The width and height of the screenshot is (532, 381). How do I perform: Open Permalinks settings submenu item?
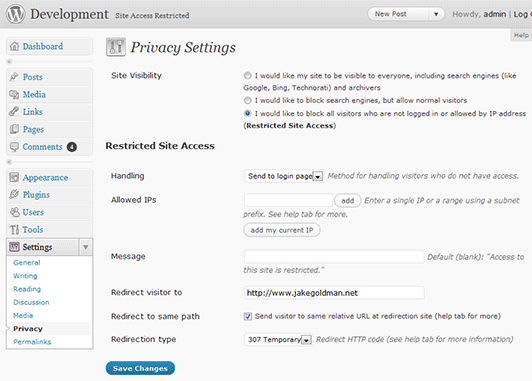coord(32,342)
